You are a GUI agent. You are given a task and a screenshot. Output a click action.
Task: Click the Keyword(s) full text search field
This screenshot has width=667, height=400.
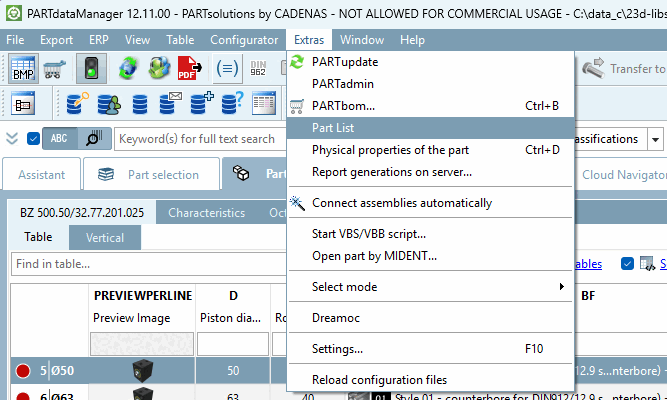200,139
